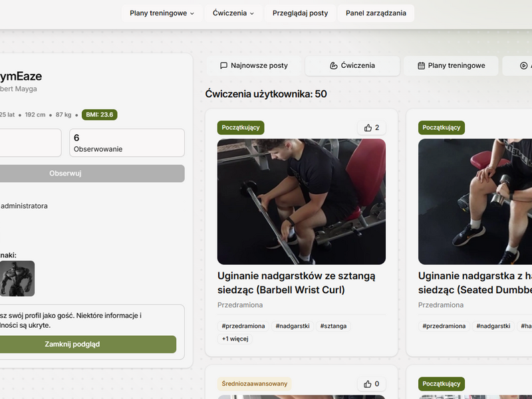
Task: Click the speech bubble icon in Najnowsze posty
Action: point(224,66)
